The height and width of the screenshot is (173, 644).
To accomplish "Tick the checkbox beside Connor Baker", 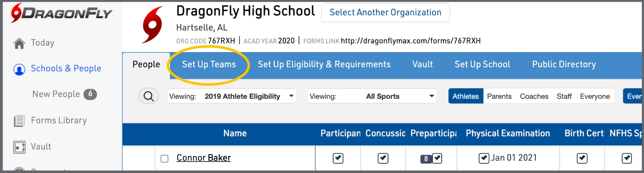I will coord(164,159).
